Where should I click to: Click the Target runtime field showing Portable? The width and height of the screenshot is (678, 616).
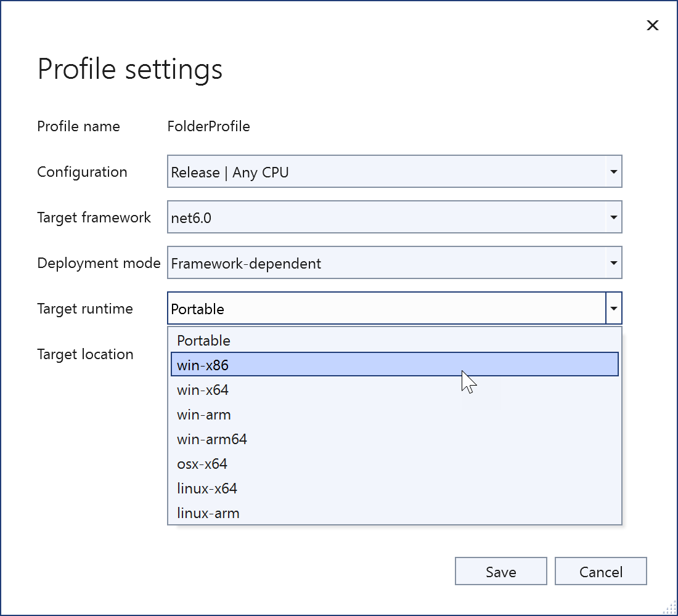(386, 309)
